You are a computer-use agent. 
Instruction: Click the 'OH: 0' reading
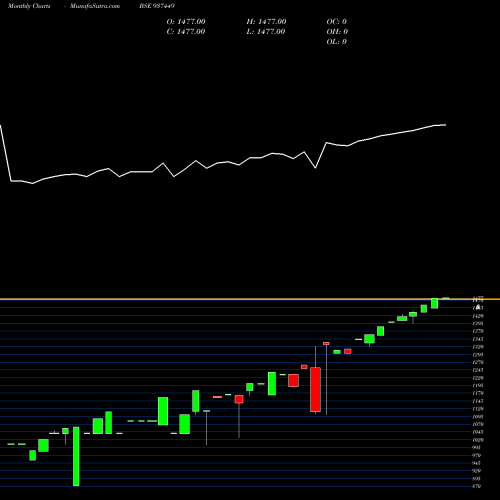(x=337, y=32)
